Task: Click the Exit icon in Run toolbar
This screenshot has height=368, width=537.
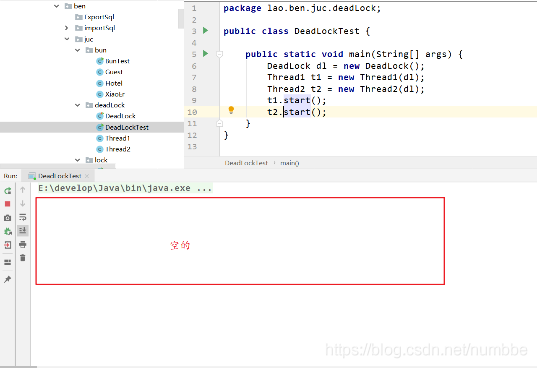Action: click(x=8, y=245)
